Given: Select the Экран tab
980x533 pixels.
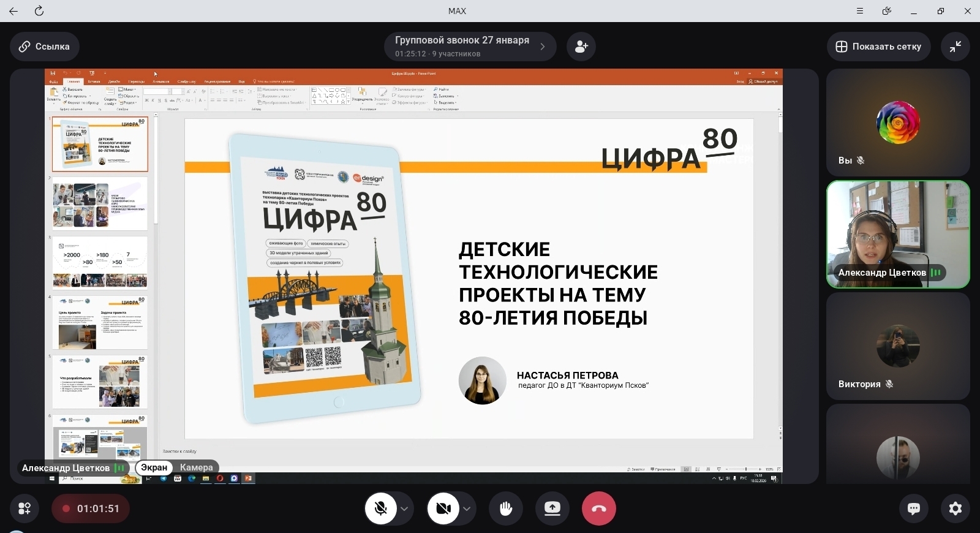Looking at the screenshot, I should pyautogui.click(x=154, y=467).
